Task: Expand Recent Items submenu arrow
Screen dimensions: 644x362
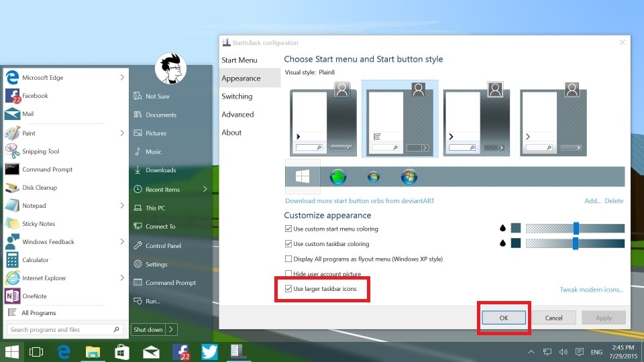Action: (x=205, y=189)
